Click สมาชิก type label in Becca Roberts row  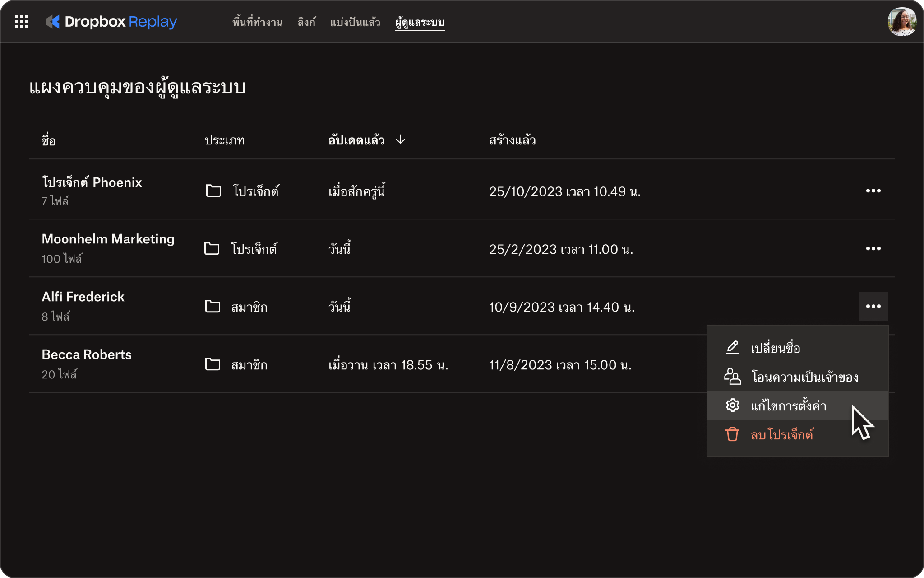pos(249,365)
